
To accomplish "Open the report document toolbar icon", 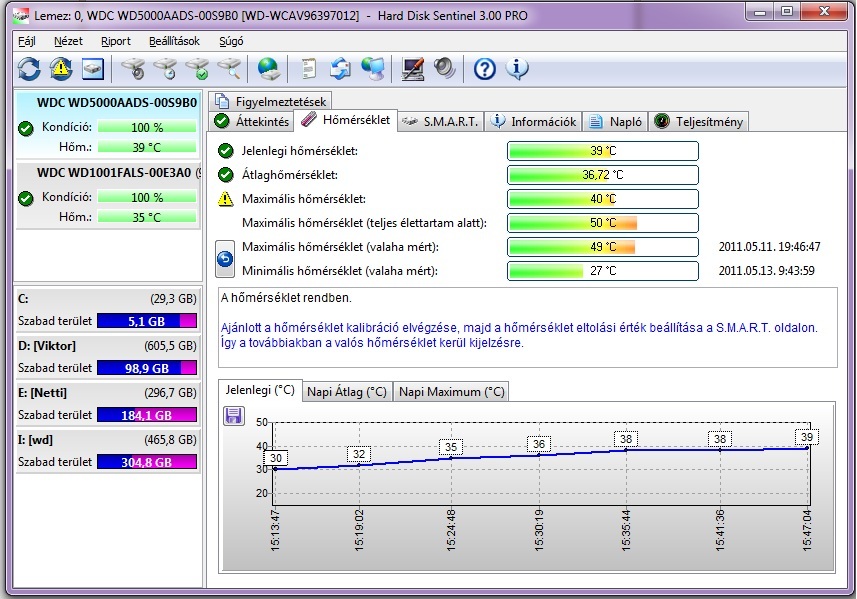I will [x=309, y=69].
